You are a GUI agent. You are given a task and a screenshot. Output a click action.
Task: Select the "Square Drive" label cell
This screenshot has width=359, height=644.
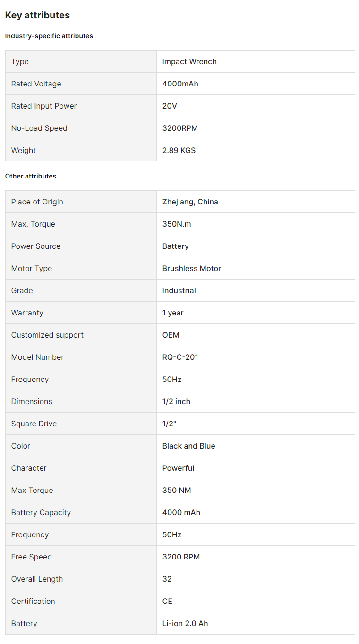(34, 424)
